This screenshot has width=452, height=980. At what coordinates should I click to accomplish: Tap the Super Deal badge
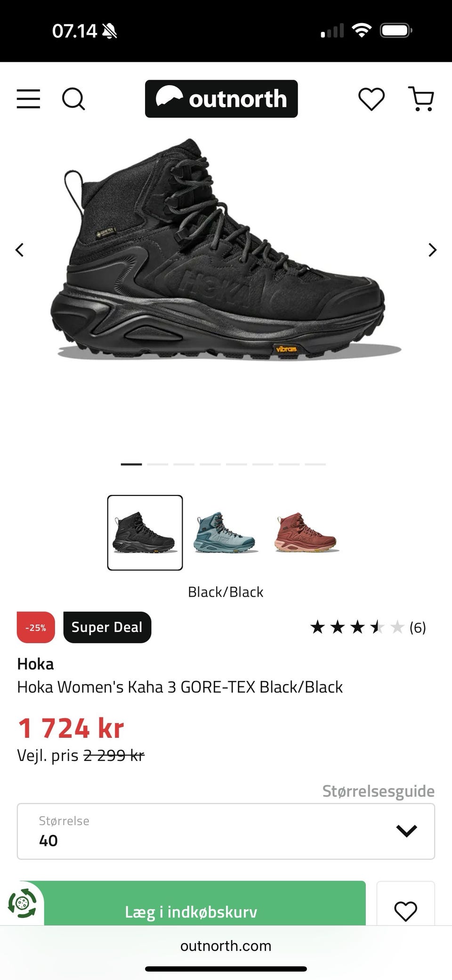pyautogui.click(x=107, y=627)
